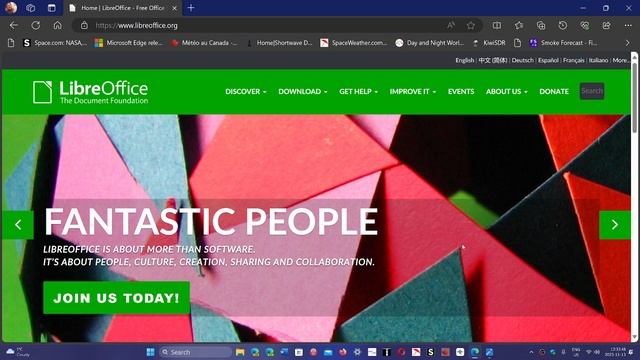Open taskbar weather widget
The width and height of the screenshot is (640, 360).
(18, 352)
